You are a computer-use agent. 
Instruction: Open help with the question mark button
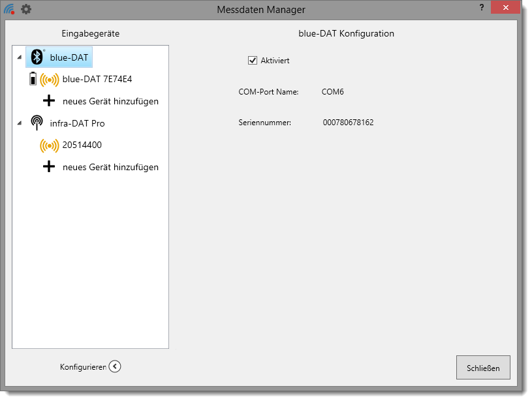[482, 8]
